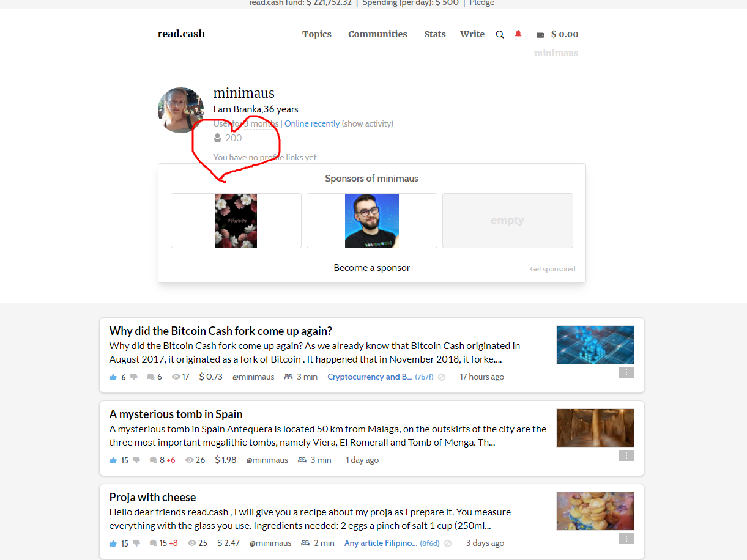Click reading-time icon on Proja article
The image size is (747, 560).
(305, 543)
